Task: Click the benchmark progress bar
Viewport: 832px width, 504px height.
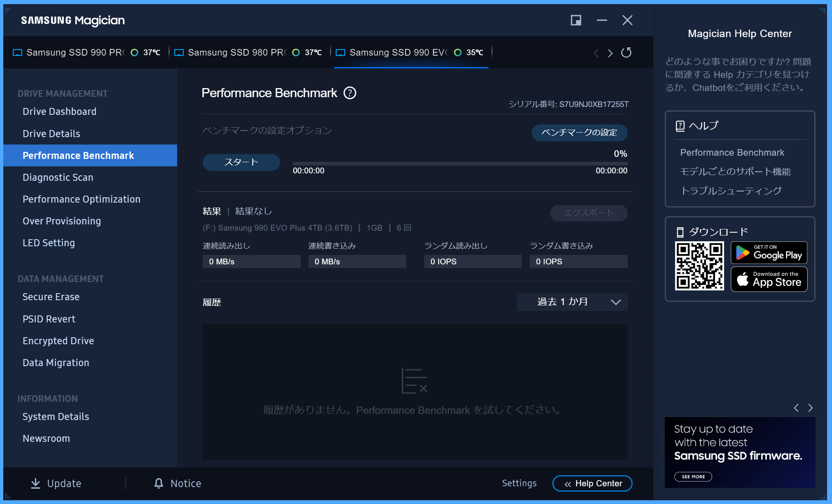Action: coord(460,163)
